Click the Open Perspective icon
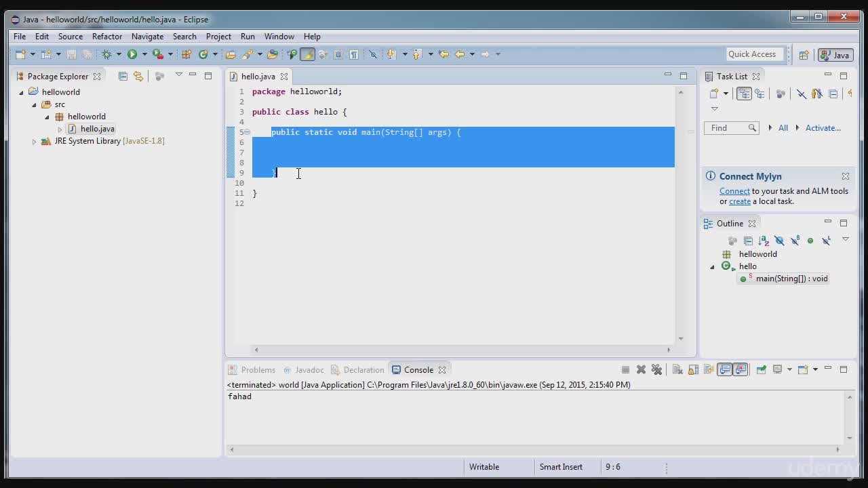 coord(804,55)
